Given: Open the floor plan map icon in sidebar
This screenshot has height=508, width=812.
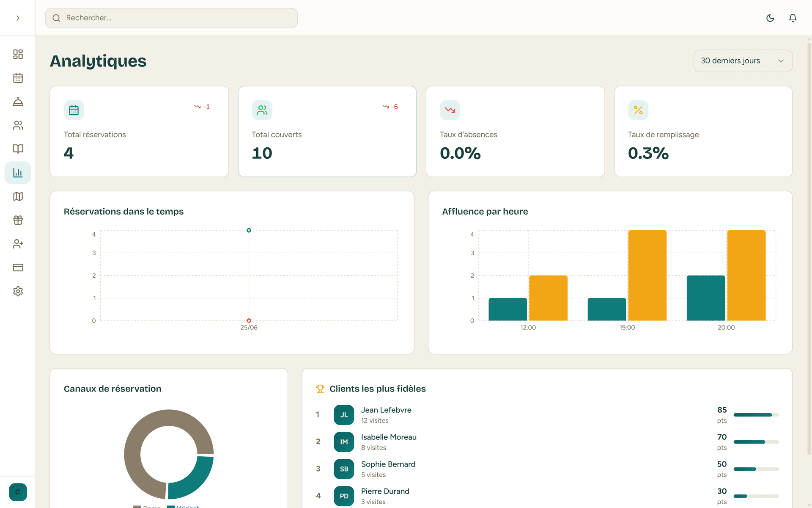Looking at the screenshot, I should tap(18, 196).
